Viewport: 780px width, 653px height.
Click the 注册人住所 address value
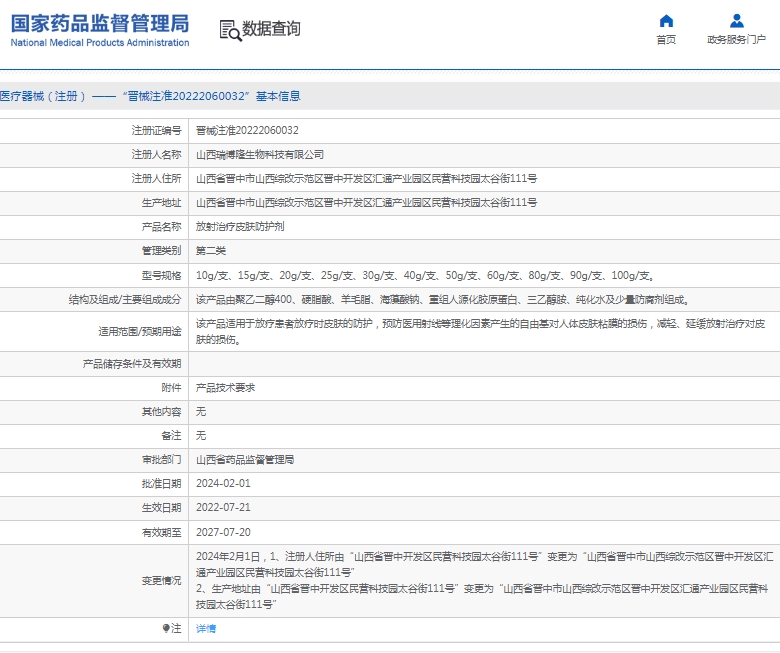pyautogui.click(x=366, y=179)
